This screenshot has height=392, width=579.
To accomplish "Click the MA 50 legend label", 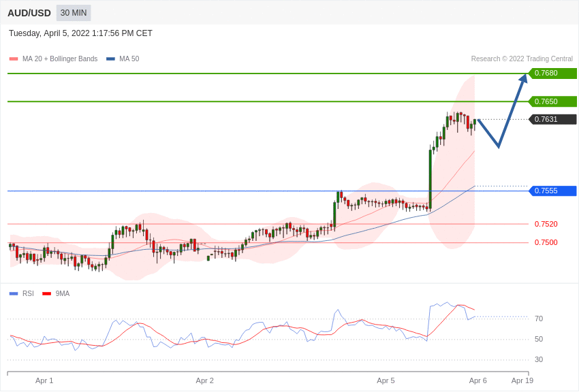I will tap(129, 59).
